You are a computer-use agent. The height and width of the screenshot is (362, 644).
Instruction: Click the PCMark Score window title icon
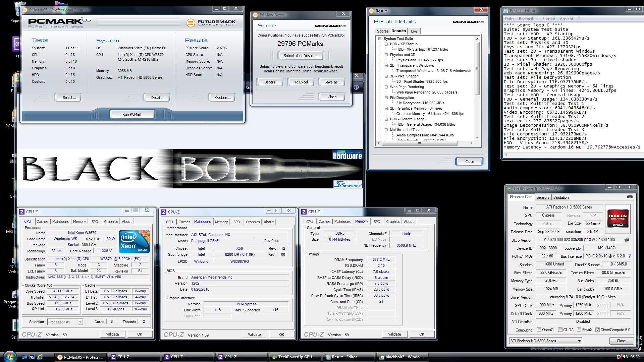pos(255,15)
